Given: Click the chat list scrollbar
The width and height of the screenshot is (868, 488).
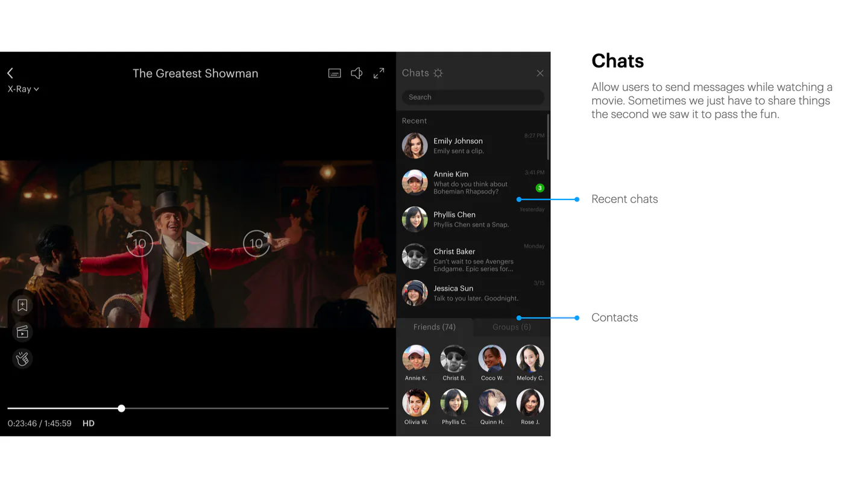Looking at the screenshot, I should (x=548, y=137).
